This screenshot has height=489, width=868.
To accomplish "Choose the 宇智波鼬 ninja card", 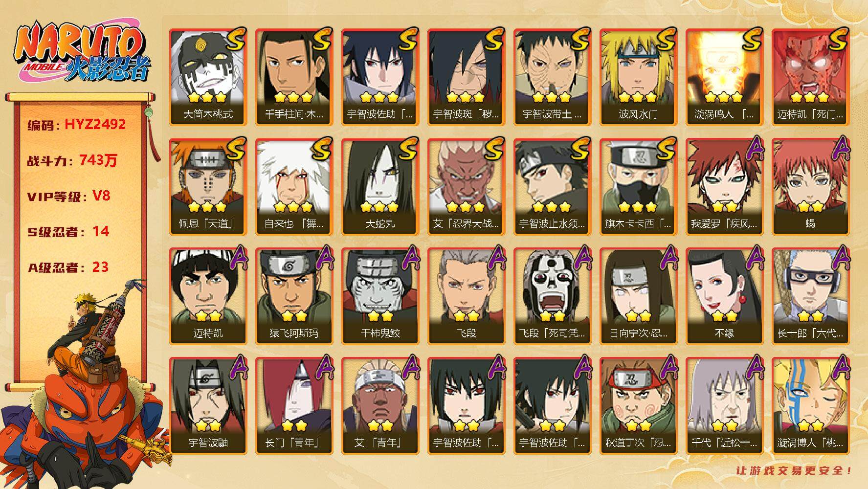I will tap(208, 406).
